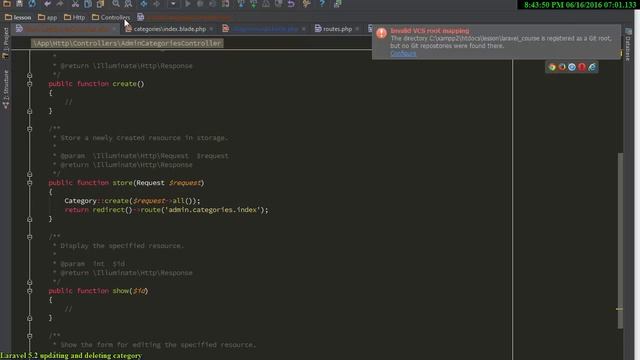Click the red error notification icon
The image size is (640, 360).
point(381,33)
